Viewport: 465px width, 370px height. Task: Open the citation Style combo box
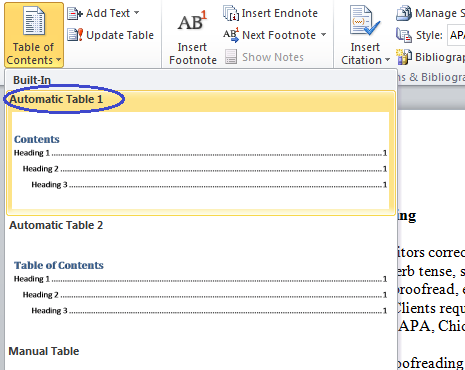[x=456, y=35]
